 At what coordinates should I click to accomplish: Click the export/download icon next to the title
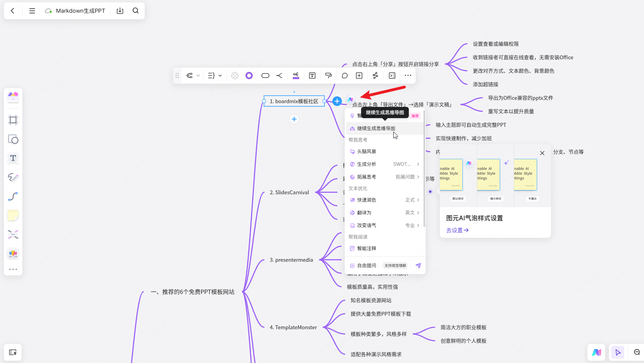click(x=120, y=11)
